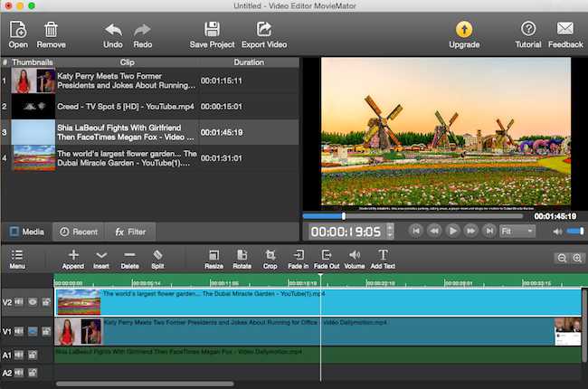Click the timeline horizontal scrollbar
This screenshot has width=588, height=389.
click(x=145, y=384)
